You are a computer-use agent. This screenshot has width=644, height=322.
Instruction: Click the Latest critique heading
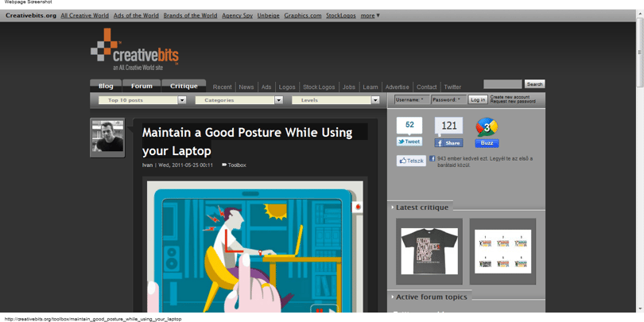tap(422, 208)
